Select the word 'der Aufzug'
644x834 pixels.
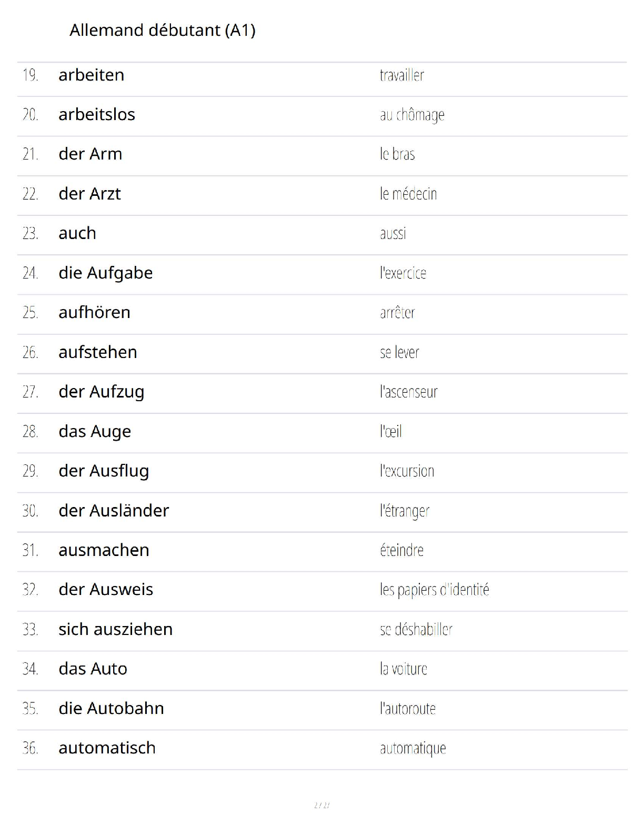pyautogui.click(x=102, y=392)
